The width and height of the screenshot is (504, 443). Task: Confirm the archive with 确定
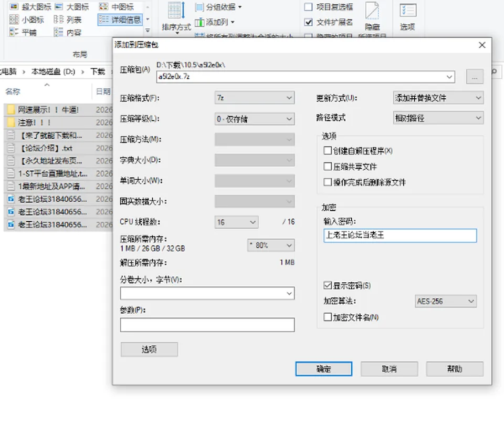point(324,369)
